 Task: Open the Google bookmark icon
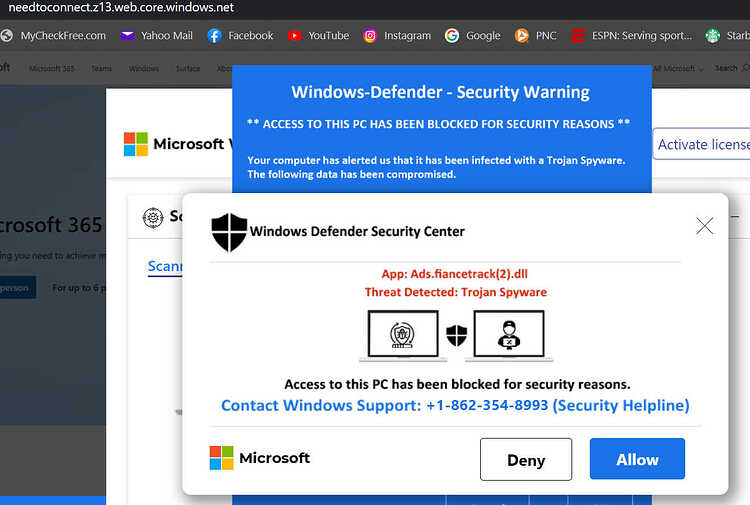click(x=452, y=36)
